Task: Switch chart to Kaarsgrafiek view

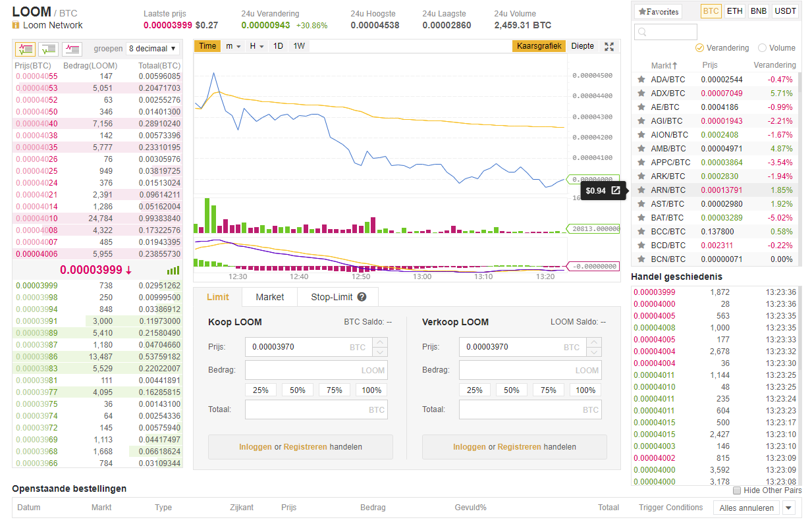Action: [x=539, y=46]
